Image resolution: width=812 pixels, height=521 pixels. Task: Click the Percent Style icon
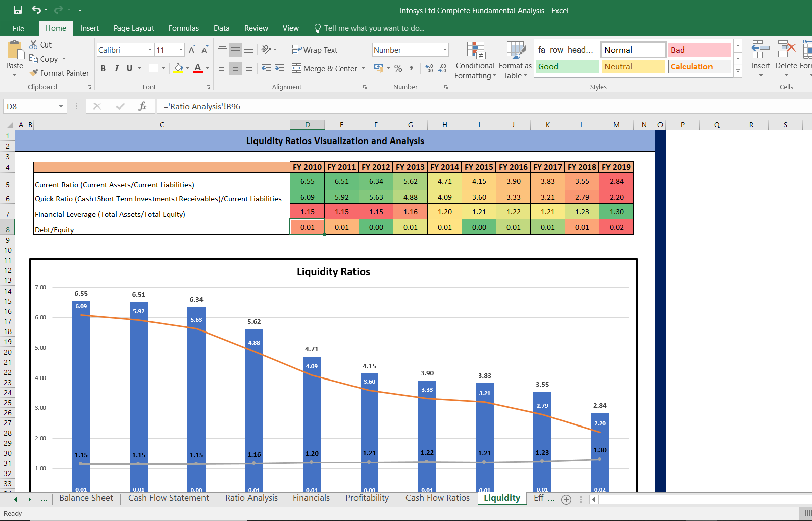coord(398,68)
